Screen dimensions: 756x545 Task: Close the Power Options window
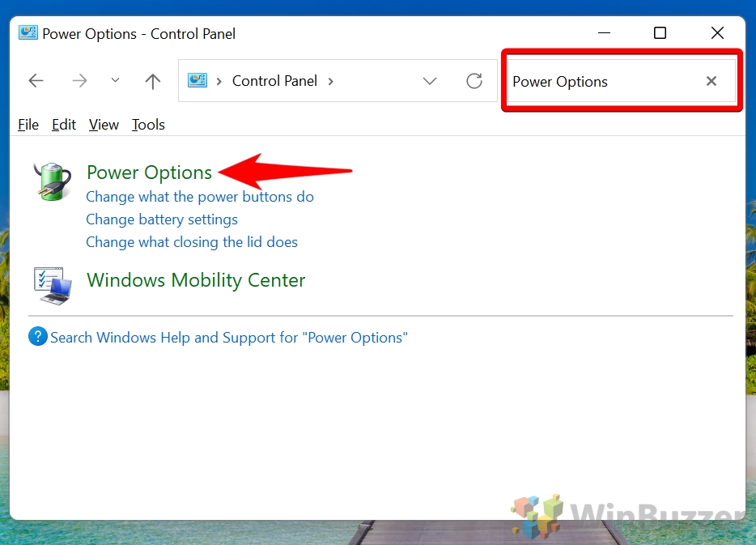pyautogui.click(x=717, y=32)
